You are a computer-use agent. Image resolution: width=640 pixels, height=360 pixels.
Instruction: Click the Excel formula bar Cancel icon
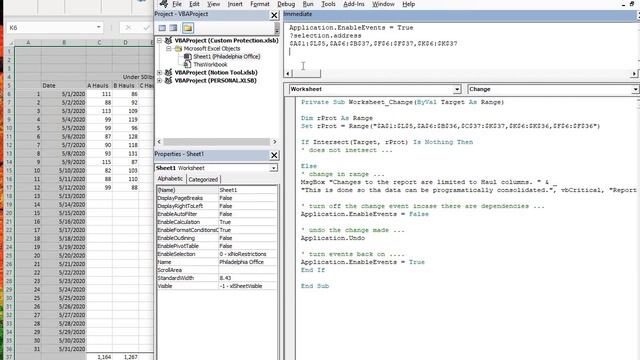click(128, 28)
